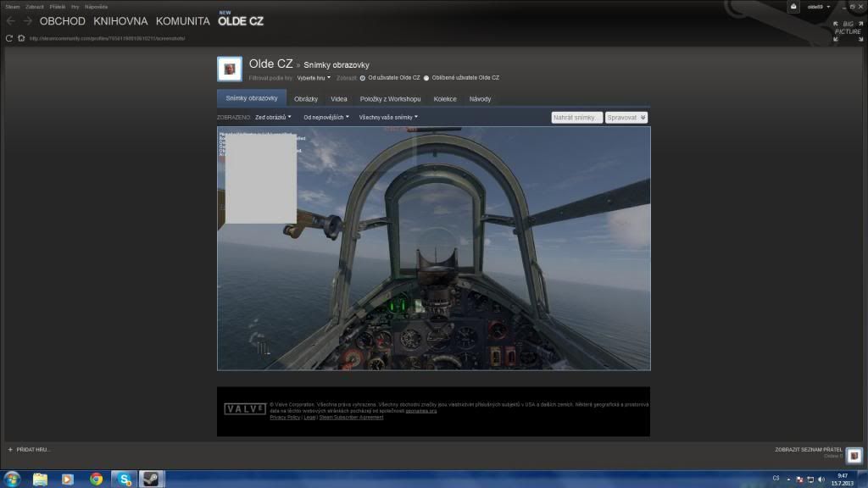
Task: Open the Privacy Policy link
Action: [x=285, y=417]
